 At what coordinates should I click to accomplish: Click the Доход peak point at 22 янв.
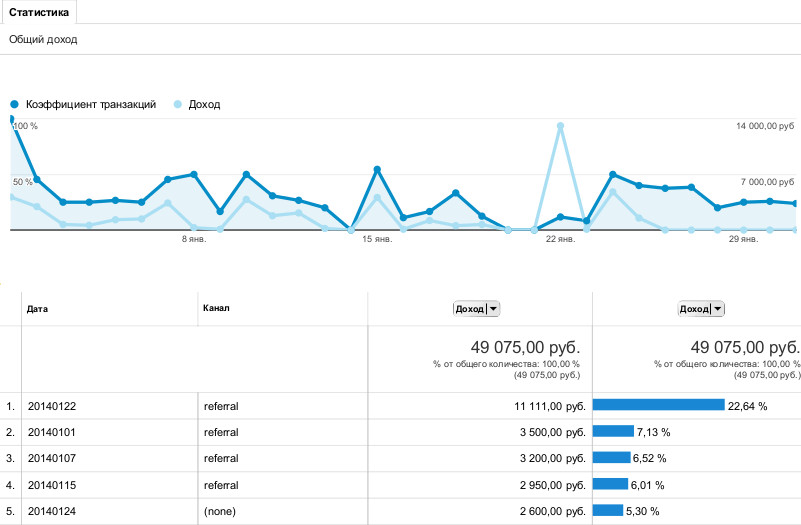(560, 126)
